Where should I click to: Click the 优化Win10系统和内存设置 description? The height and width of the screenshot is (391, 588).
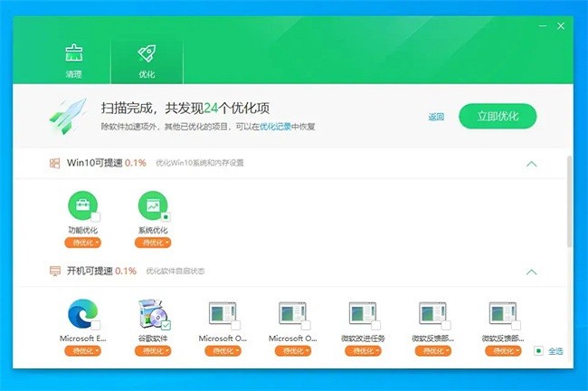pos(200,163)
